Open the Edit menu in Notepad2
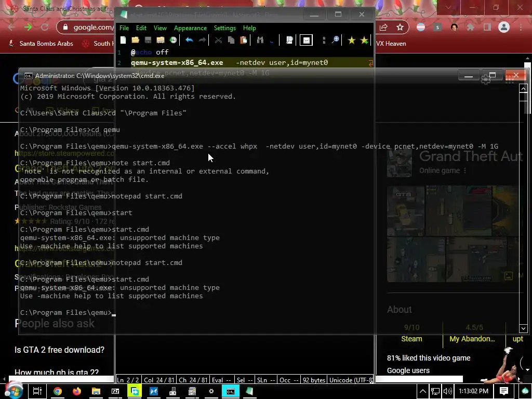This screenshot has width=532, height=399. point(141,28)
